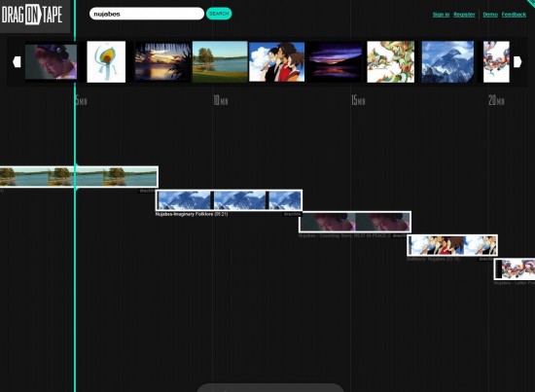Select the snowy mountain result thumbnail
Image resolution: width=535 pixels, height=392 pixels.
447,61
